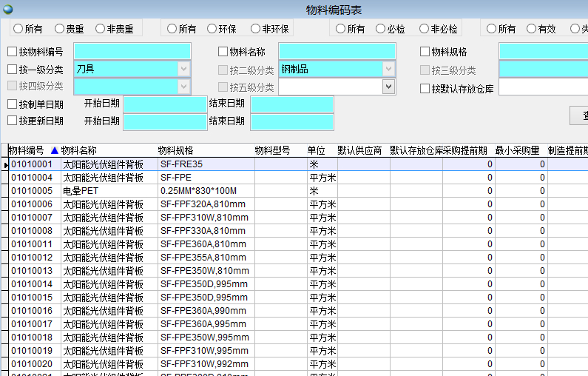
Task: Expand the 钢制品 second-level category dropdown
Action: tap(388, 69)
